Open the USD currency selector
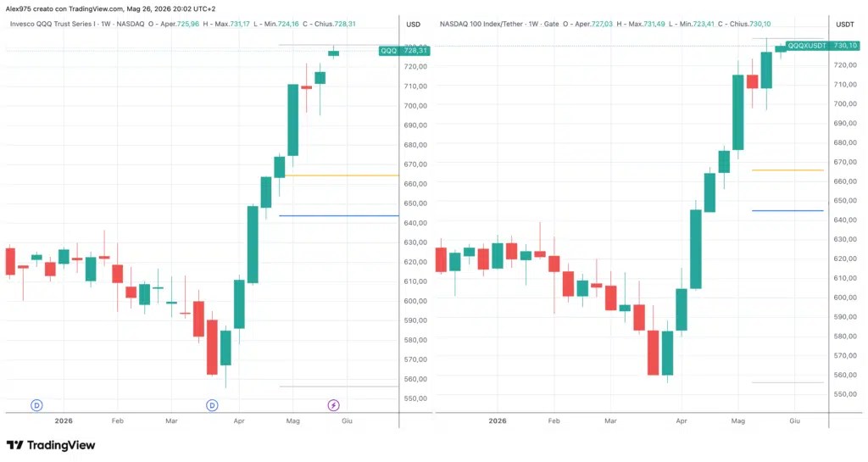This screenshot has height=462, width=868. 414,25
